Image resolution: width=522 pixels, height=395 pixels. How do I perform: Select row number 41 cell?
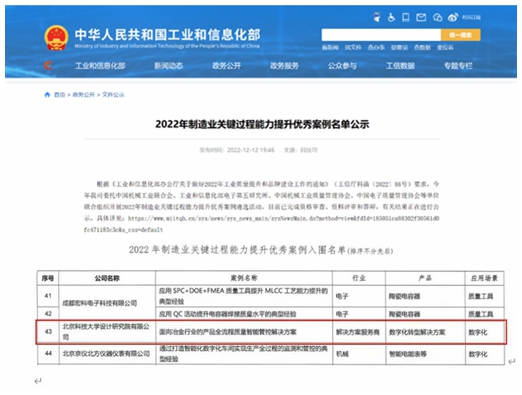(x=48, y=296)
